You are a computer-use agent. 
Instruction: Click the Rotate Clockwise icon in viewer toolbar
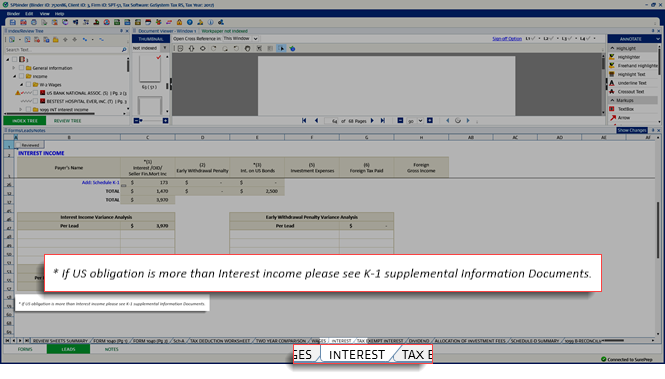pyautogui.click(x=214, y=48)
